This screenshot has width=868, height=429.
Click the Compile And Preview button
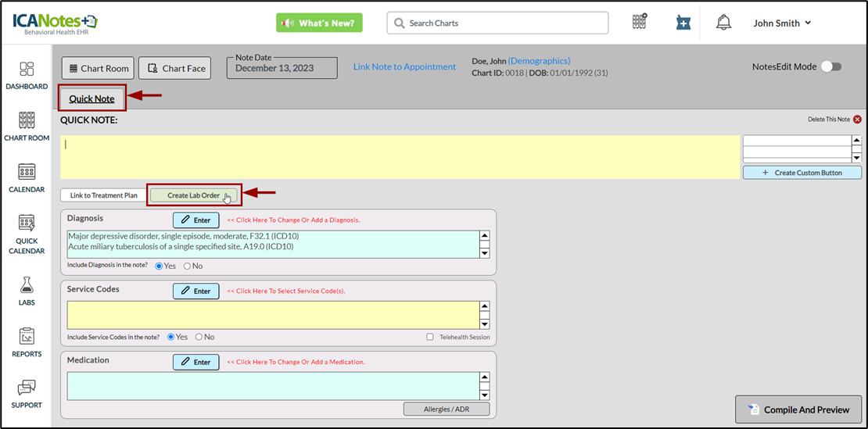click(x=798, y=409)
